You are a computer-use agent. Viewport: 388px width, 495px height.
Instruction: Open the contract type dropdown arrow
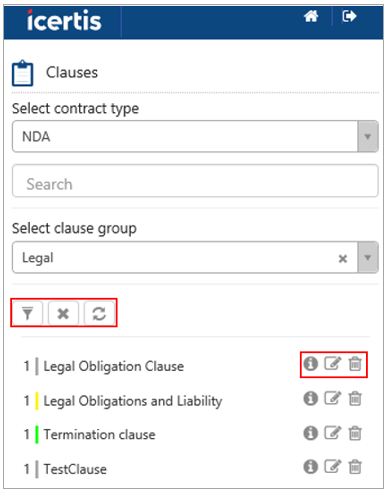click(x=368, y=137)
